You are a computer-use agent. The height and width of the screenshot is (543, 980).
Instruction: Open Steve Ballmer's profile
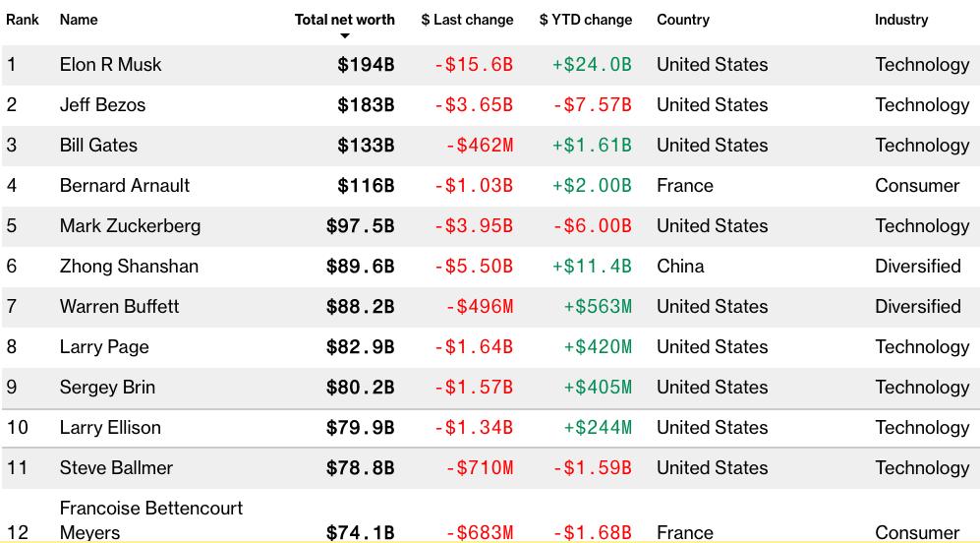pyautogui.click(x=116, y=468)
